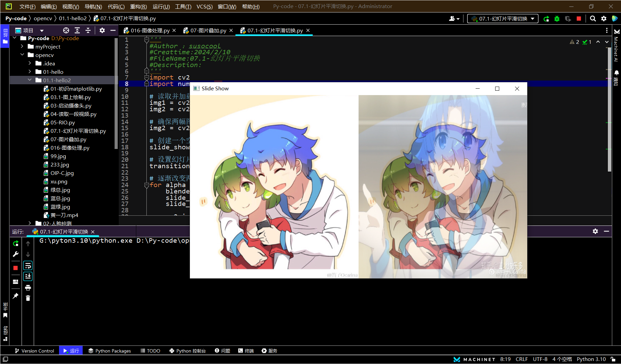
Task: Collapse all project tree items
Action: (88, 30)
